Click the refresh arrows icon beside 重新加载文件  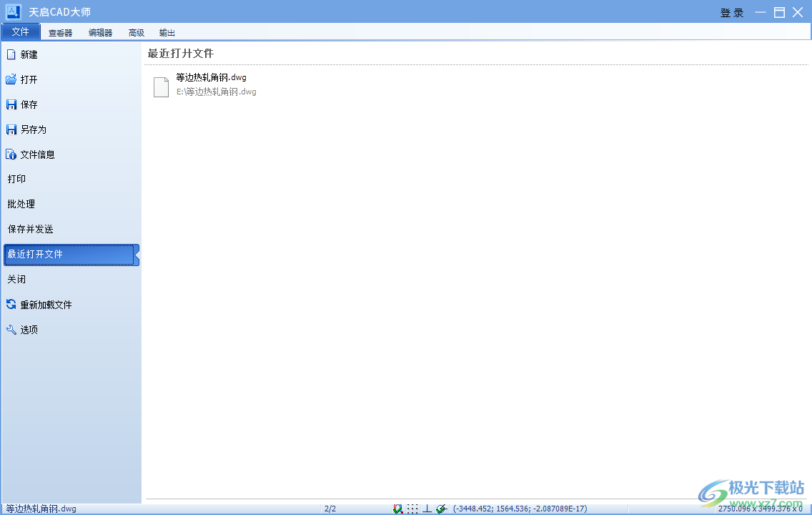pos(11,304)
